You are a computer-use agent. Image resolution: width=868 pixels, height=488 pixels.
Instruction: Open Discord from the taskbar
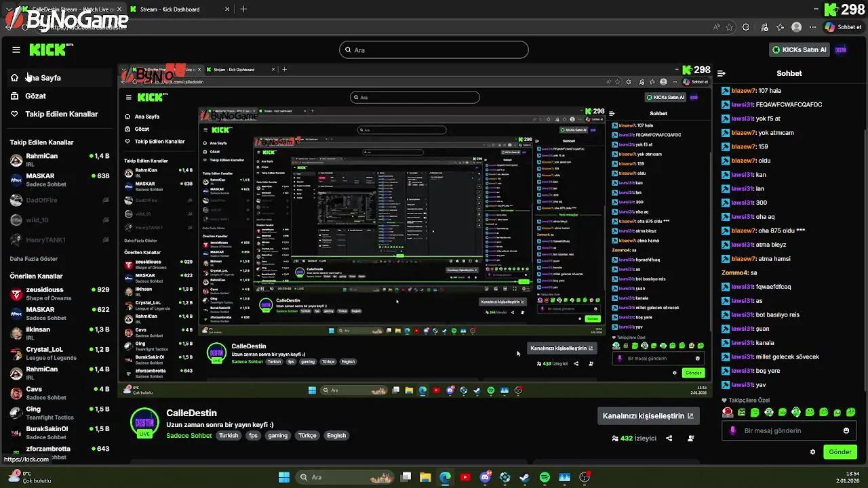point(485,477)
